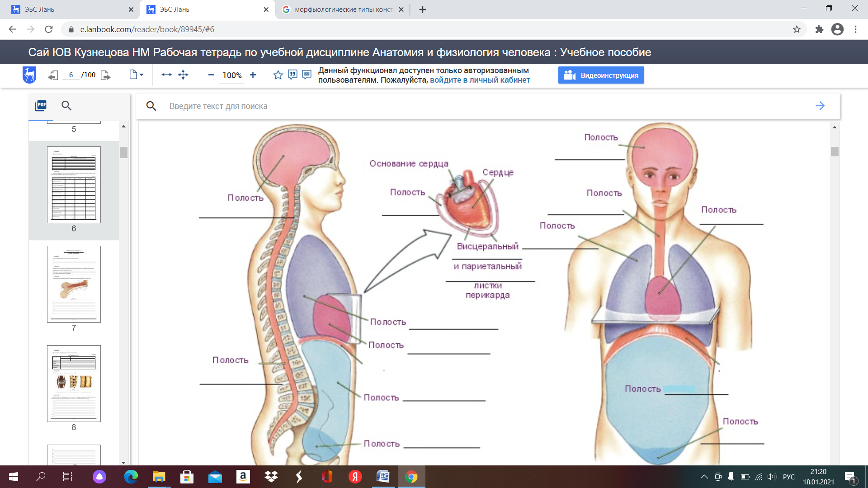Switch to the sidebar search tab

[66, 106]
